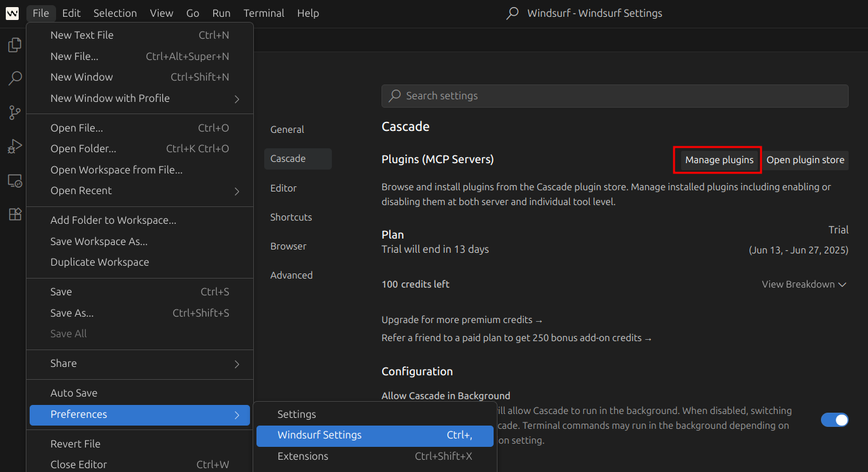
Task: Open the Explorer icon in activity bar
Action: point(14,45)
